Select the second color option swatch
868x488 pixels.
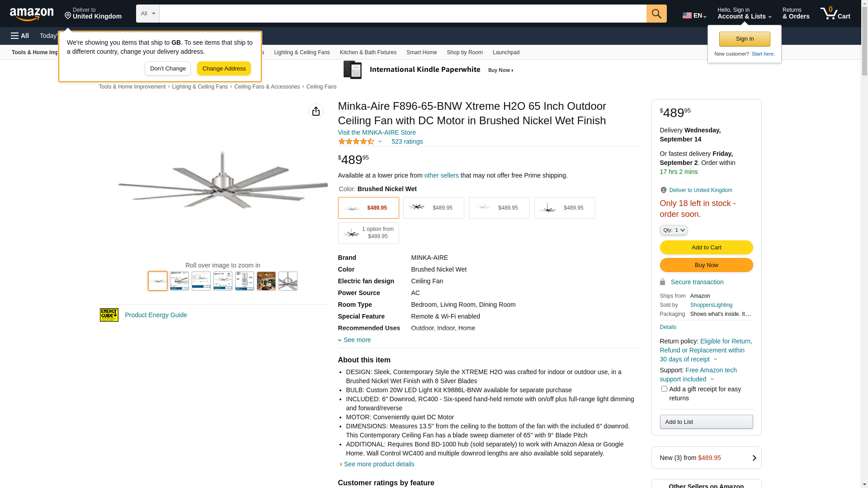(x=433, y=208)
